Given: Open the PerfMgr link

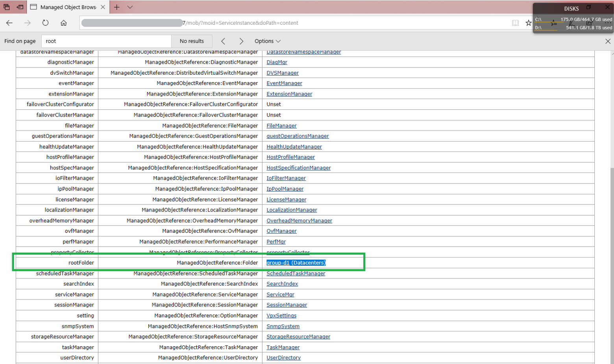Looking at the screenshot, I should pos(276,242).
